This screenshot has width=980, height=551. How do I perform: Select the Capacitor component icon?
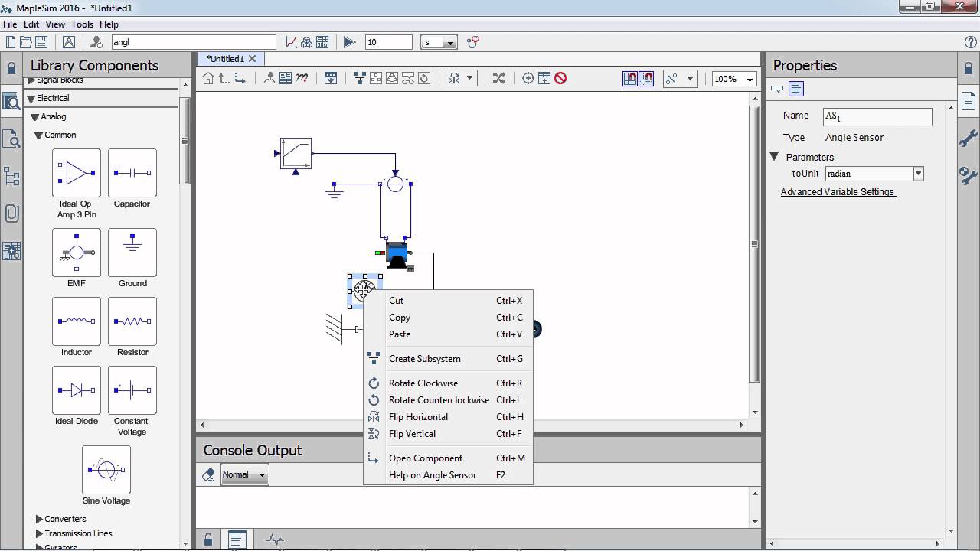click(x=132, y=173)
